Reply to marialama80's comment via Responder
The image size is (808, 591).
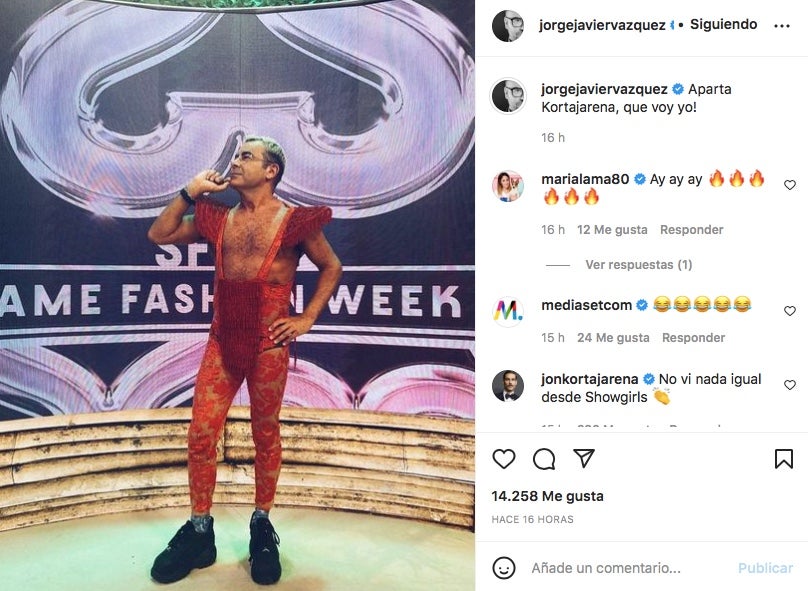692,230
